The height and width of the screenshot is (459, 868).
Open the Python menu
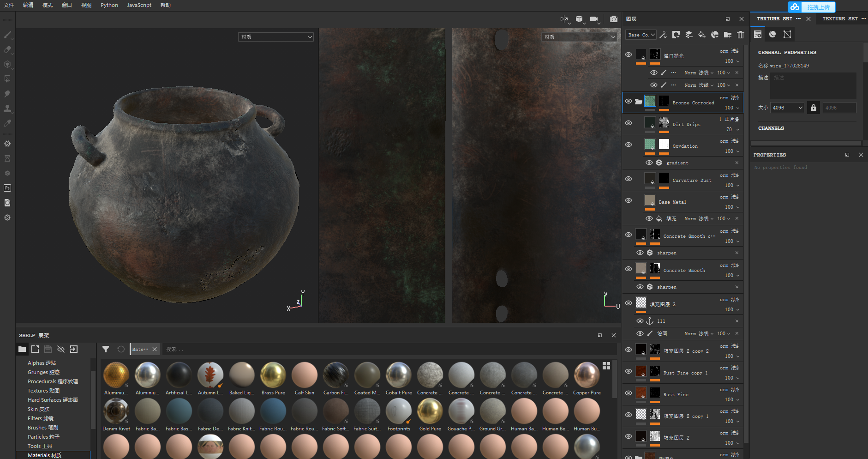tap(109, 5)
